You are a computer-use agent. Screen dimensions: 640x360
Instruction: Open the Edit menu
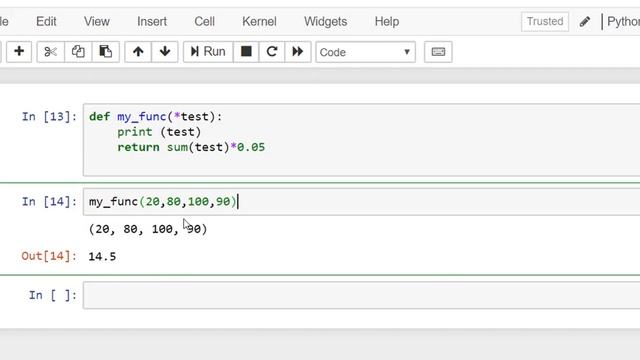point(46,21)
